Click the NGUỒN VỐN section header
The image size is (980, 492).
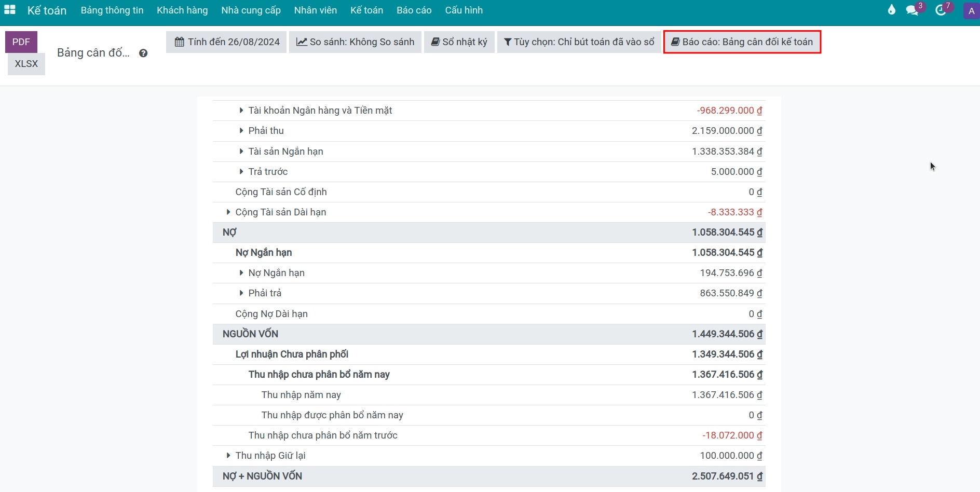[488, 334]
